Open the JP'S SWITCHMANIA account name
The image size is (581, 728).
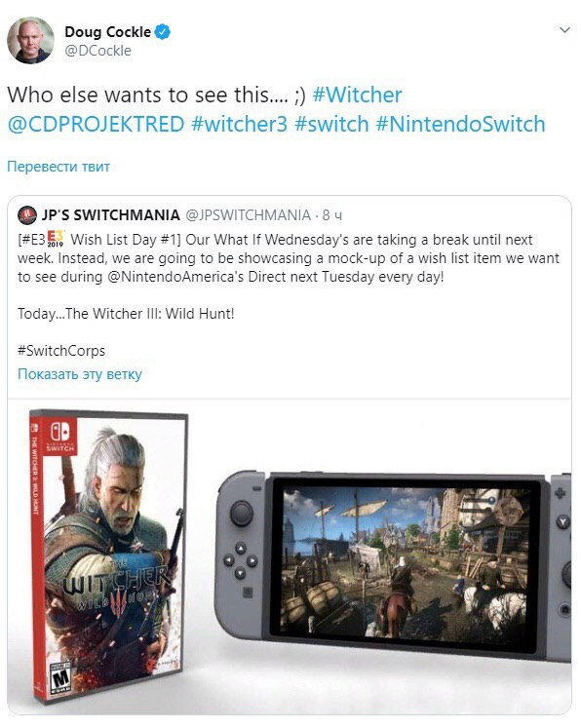click(x=110, y=215)
